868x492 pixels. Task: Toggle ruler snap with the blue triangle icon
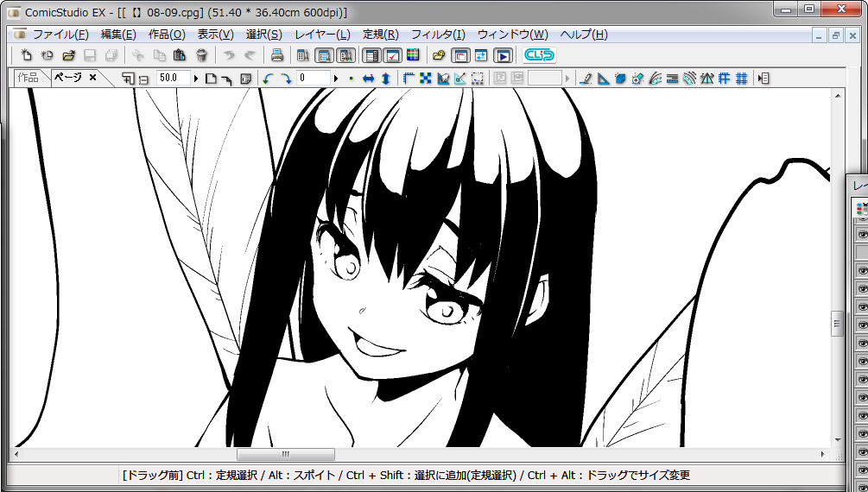point(604,79)
